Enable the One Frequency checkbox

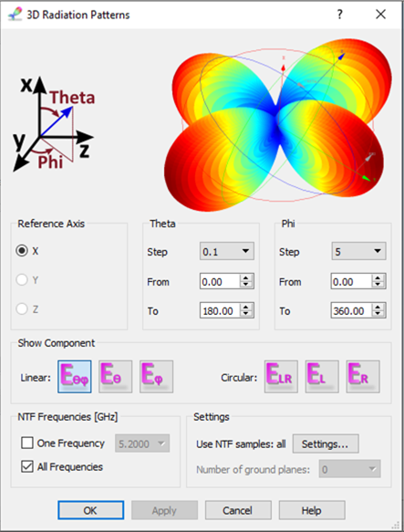click(27, 443)
